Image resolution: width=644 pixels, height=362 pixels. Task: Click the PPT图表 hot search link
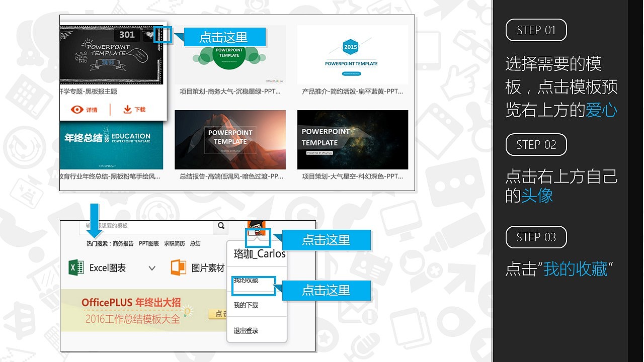pos(149,244)
